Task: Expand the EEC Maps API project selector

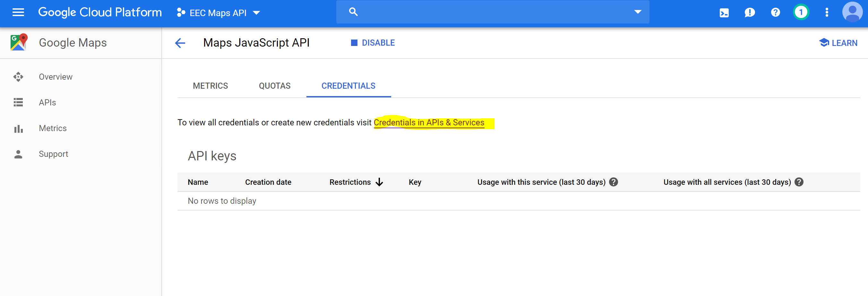Action: pos(218,13)
